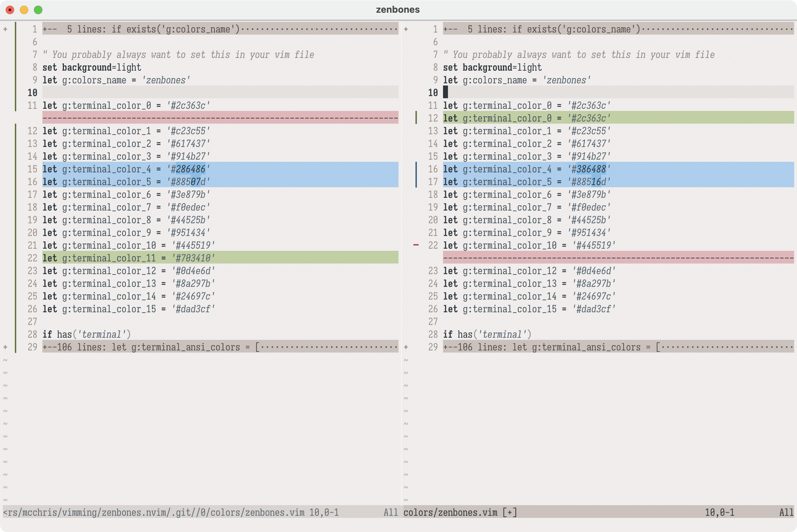Click blue changed-line sign beside right line 16

click(x=417, y=169)
